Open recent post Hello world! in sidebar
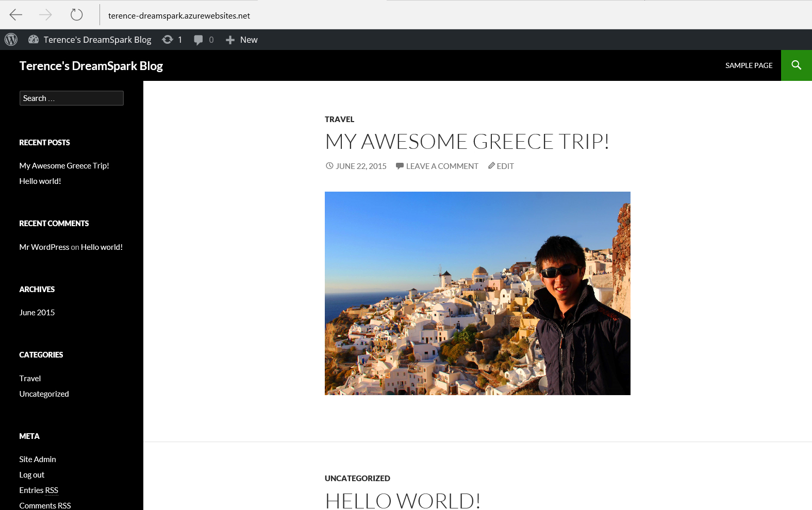 click(x=40, y=181)
